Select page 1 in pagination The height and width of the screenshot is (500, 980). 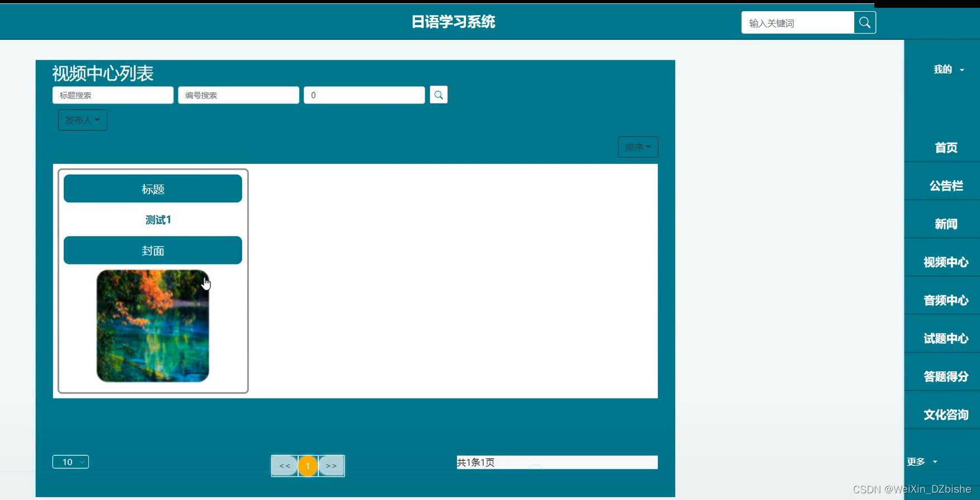point(308,466)
